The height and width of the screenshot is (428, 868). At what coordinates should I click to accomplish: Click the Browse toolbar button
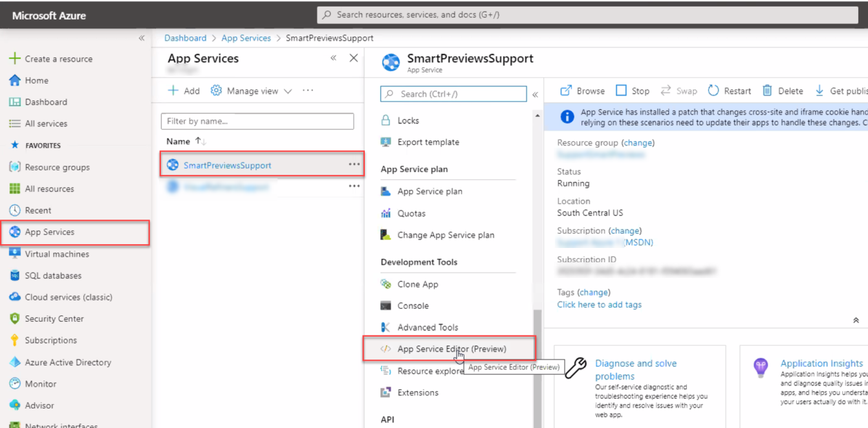pyautogui.click(x=582, y=91)
